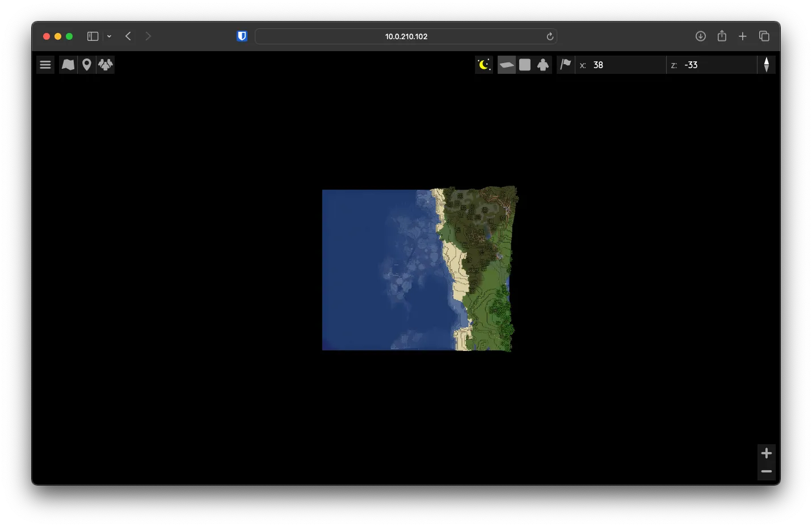Switch to perspective view
The width and height of the screenshot is (812, 527).
tap(507, 65)
